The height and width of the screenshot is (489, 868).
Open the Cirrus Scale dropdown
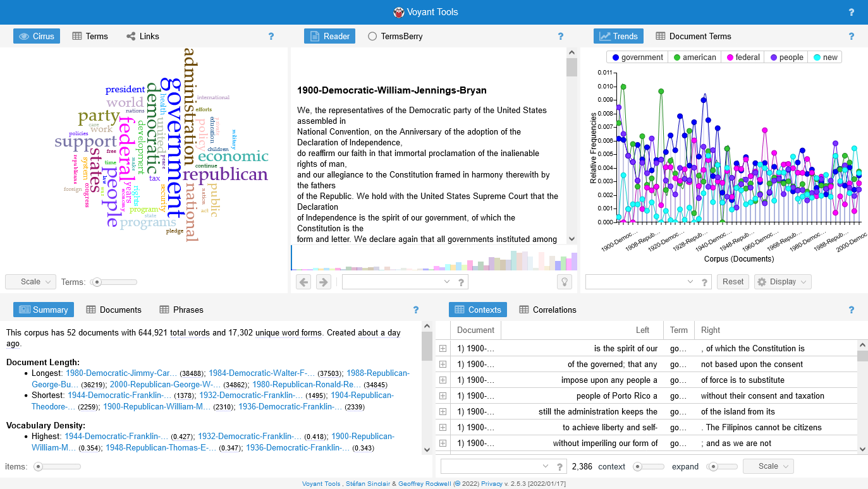pos(31,282)
